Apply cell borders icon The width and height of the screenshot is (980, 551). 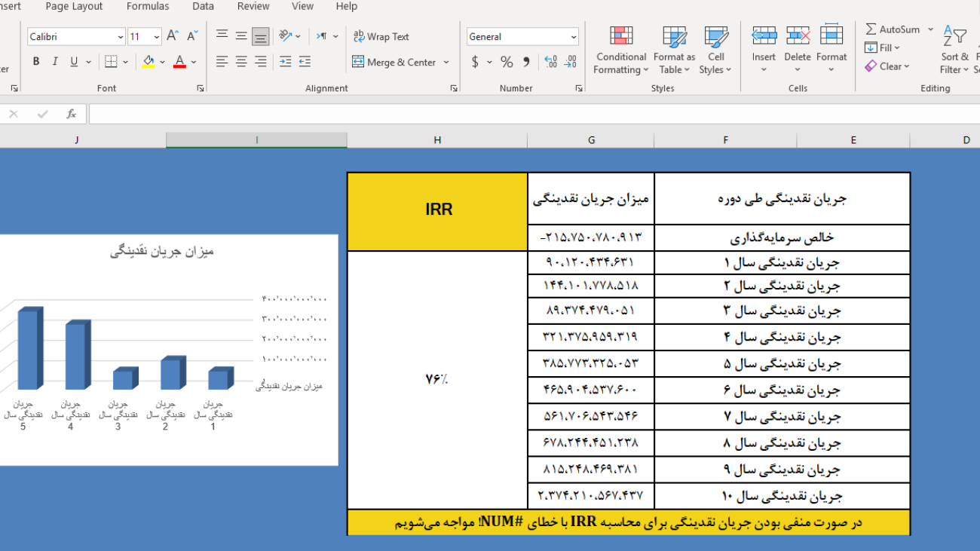111,62
